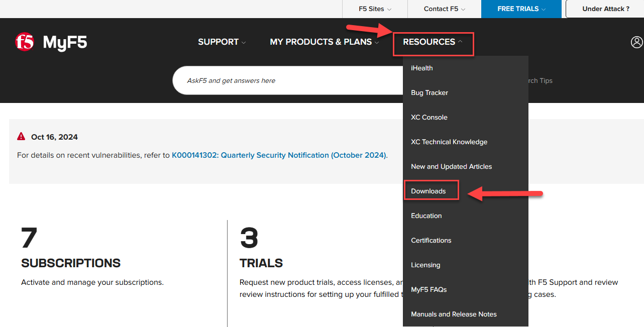
Task: Open the SUBSCRIPTIONS heading link
Action: point(71,263)
